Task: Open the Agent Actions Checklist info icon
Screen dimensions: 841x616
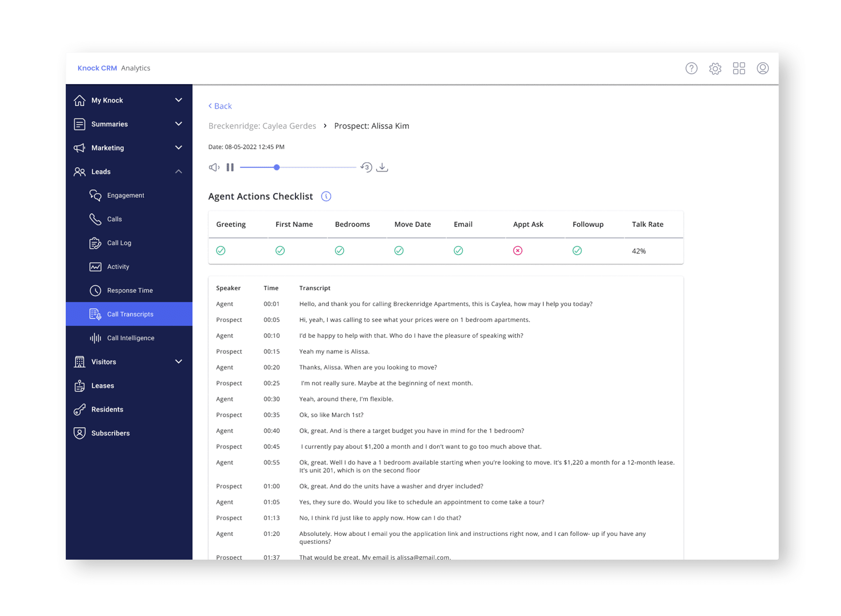Action: point(326,196)
